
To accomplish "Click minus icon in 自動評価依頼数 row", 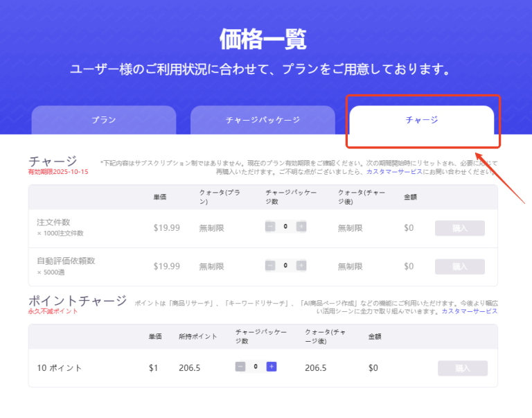I will point(270,265).
